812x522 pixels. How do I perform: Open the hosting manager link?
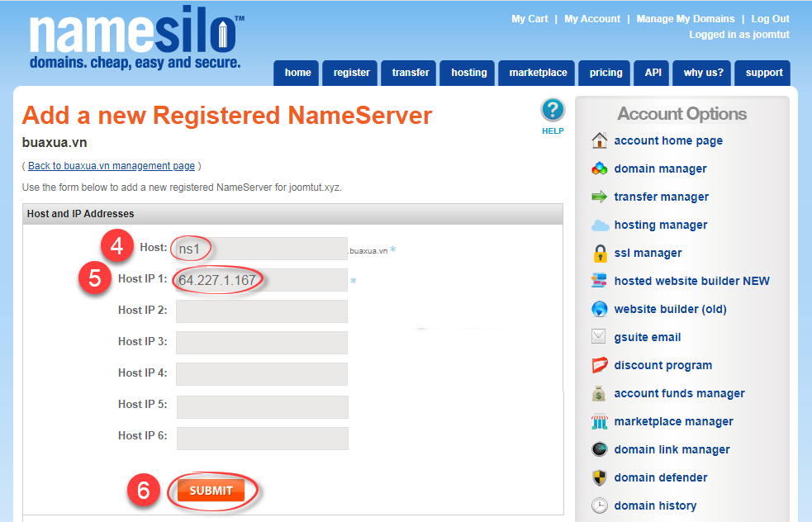click(x=661, y=225)
